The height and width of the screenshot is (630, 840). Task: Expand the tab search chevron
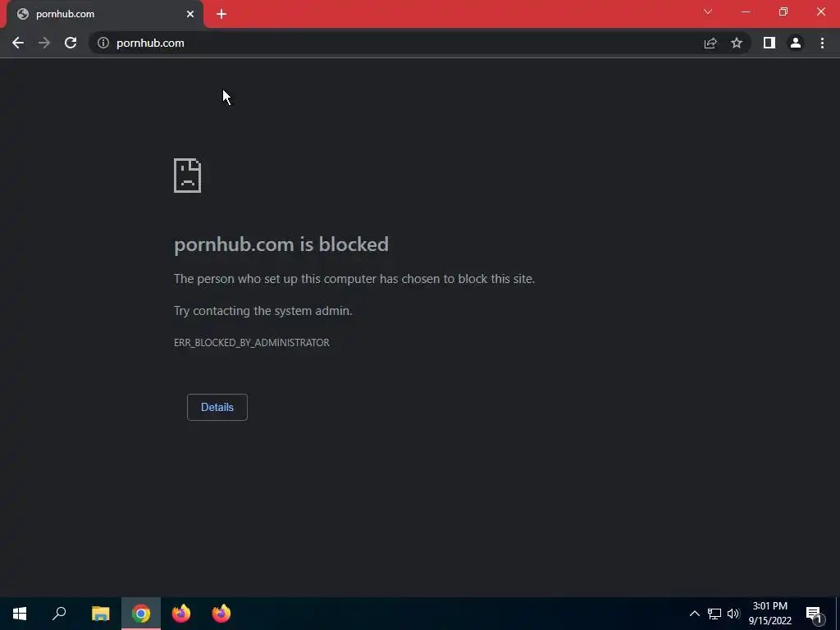pyautogui.click(x=708, y=11)
